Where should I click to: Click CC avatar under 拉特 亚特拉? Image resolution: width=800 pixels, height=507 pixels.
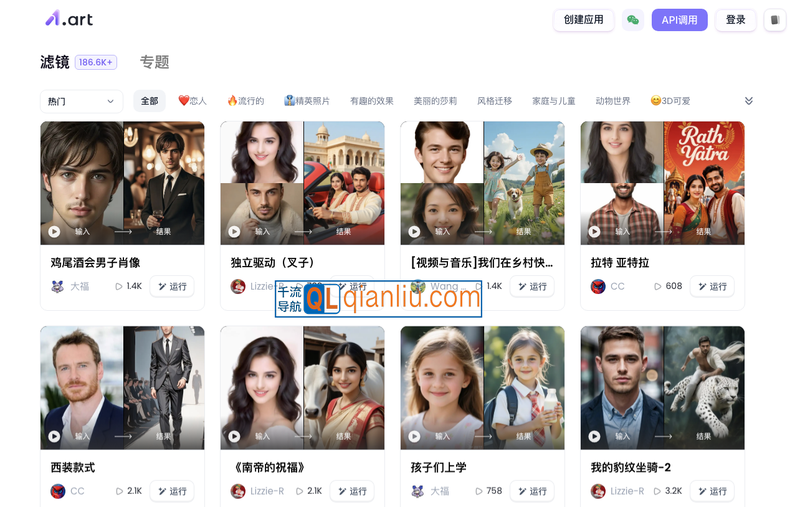(598, 286)
